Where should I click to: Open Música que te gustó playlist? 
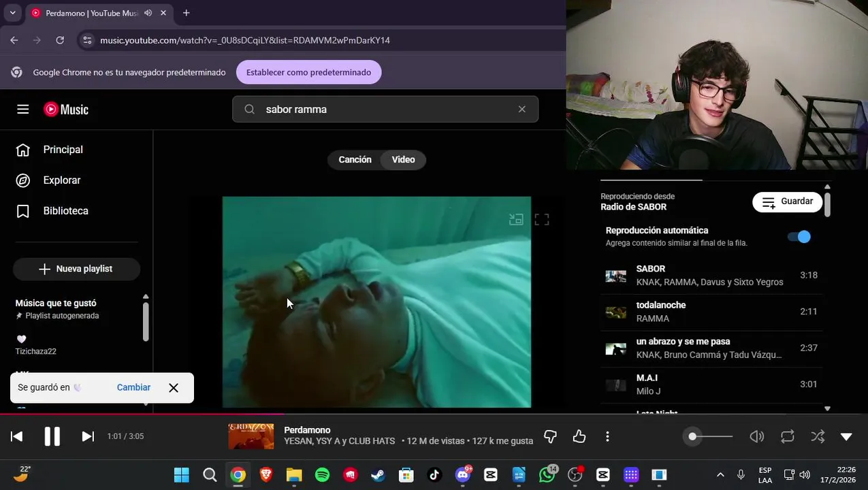pyautogui.click(x=56, y=303)
